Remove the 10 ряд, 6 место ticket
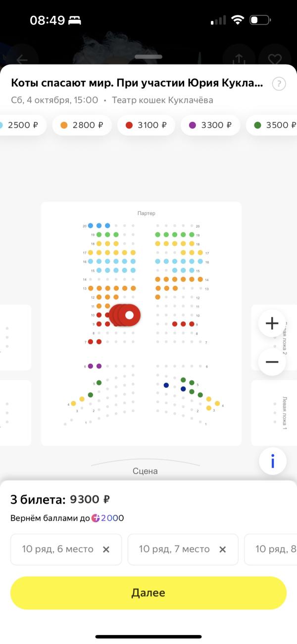 106,549
